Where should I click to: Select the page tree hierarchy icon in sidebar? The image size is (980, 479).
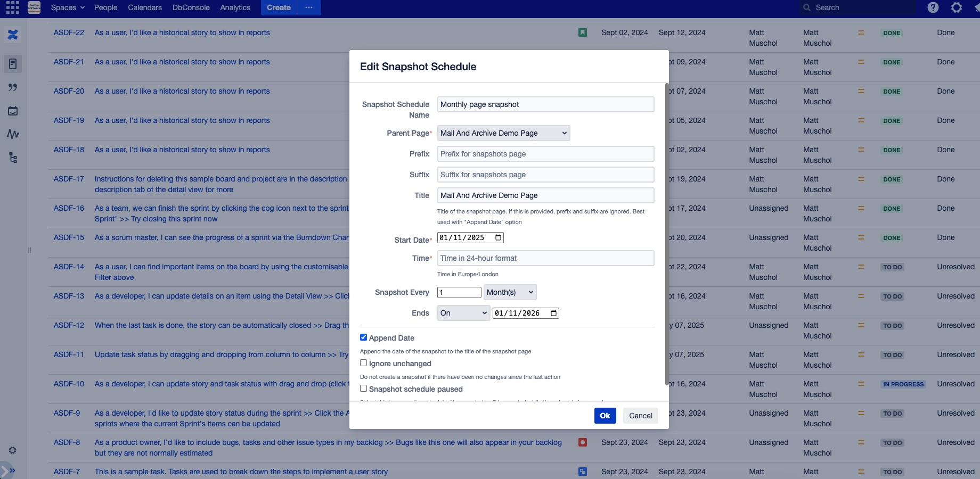coord(13,158)
